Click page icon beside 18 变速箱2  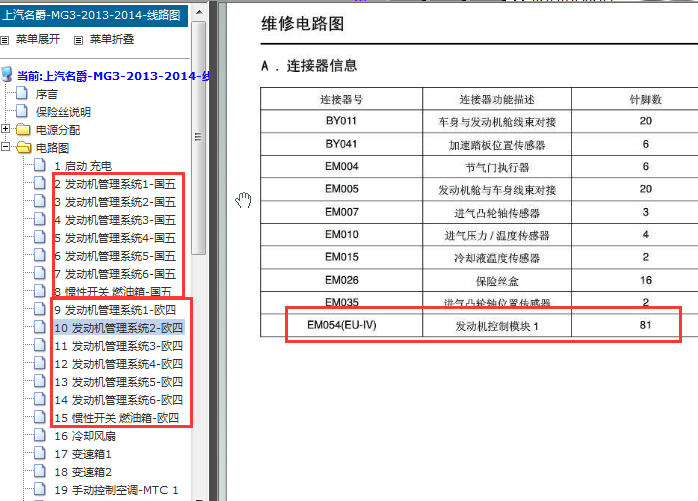point(40,471)
